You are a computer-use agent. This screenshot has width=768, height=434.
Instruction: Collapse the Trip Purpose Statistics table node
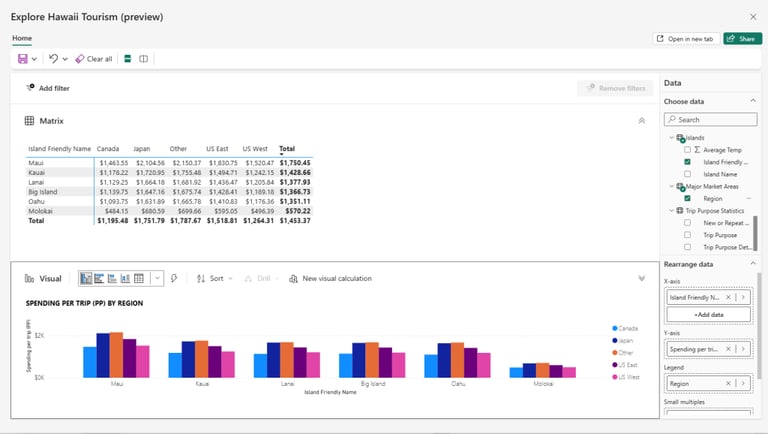pos(672,211)
